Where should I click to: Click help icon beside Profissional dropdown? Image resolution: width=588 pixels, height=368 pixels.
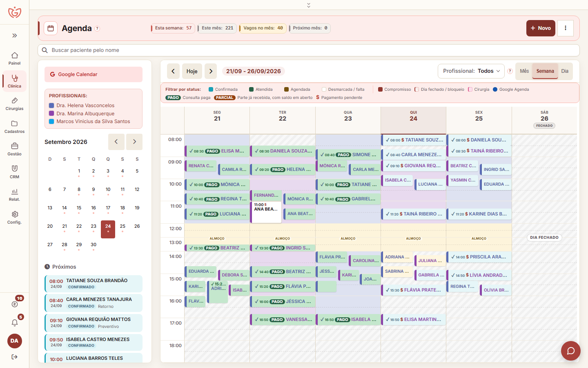tap(510, 71)
